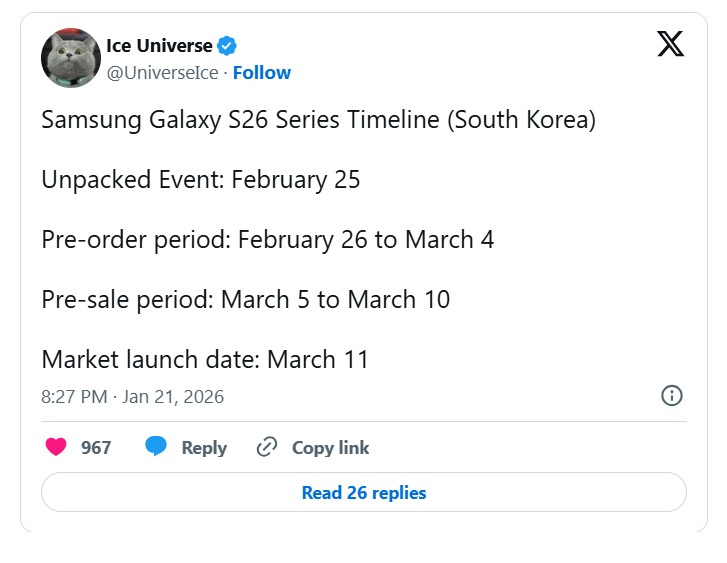Click the Reply text label

tap(204, 448)
